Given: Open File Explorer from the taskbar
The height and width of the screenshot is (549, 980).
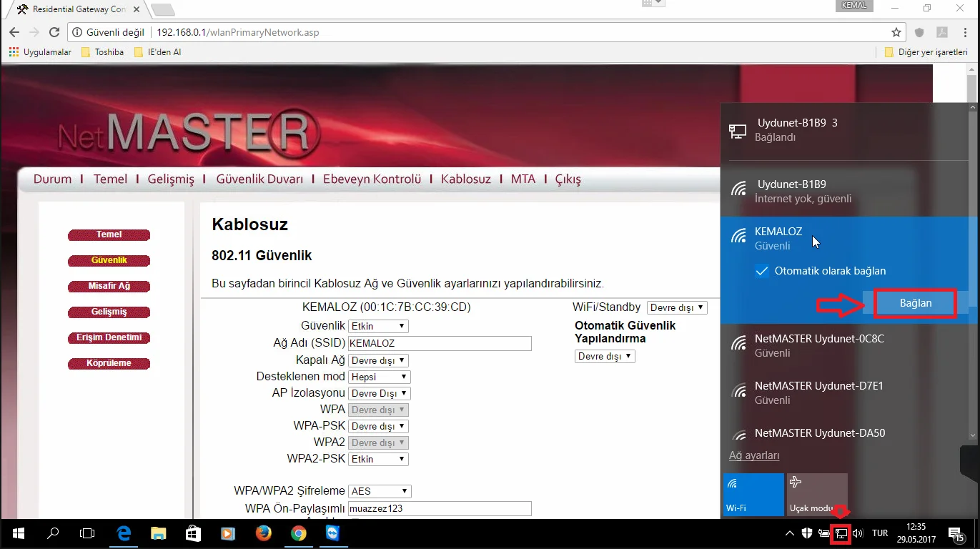Looking at the screenshot, I should click(x=158, y=533).
